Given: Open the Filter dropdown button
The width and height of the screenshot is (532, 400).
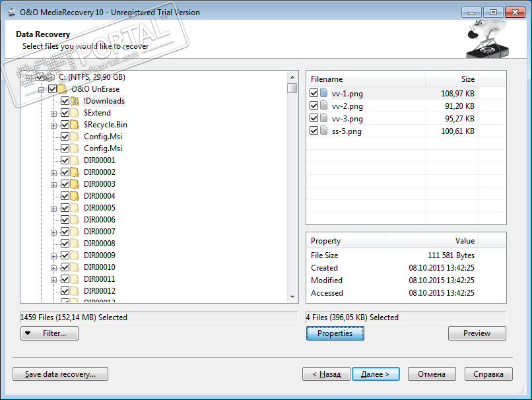Looking at the screenshot, I should point(50,333).
